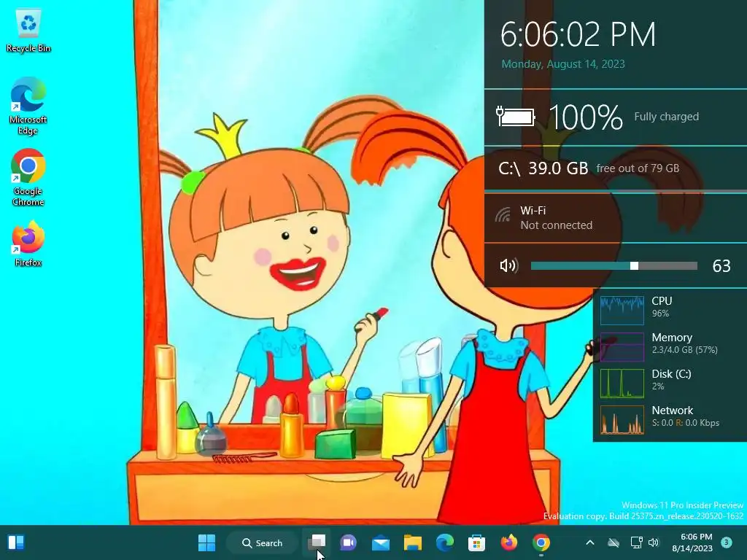Launch Microsoft Edge from the taskbar
This screenshot has height=560, width=747.
444,542
